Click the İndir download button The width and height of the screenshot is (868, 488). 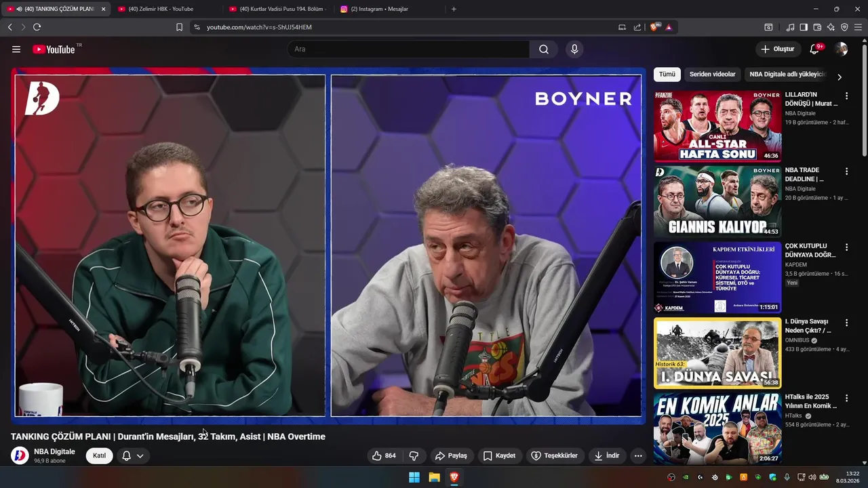point(607,455)
